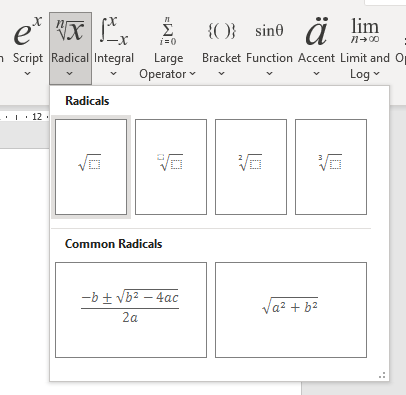Open the Function sinθ gallery
The width and height of the screenshot is (406, 395).
[x=269, y=47]
